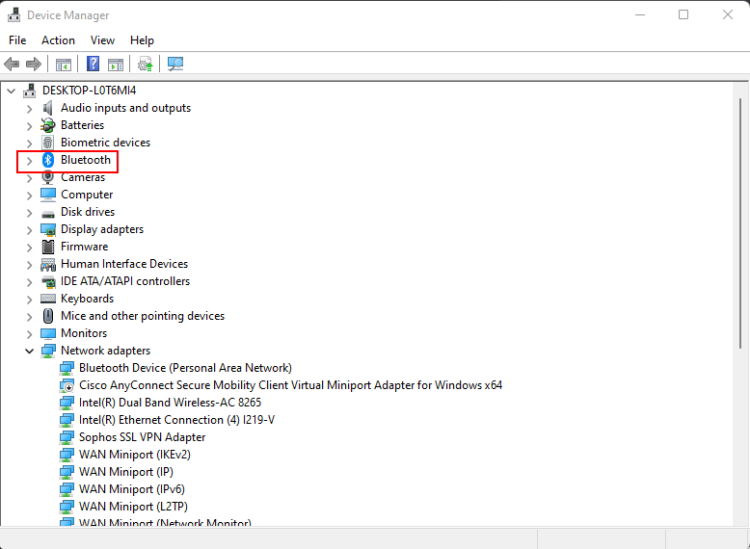The height and width of the screenshot is (549, 750).
Task: Expand the Monitors category chevron
Action: click(x=29, y=334)
